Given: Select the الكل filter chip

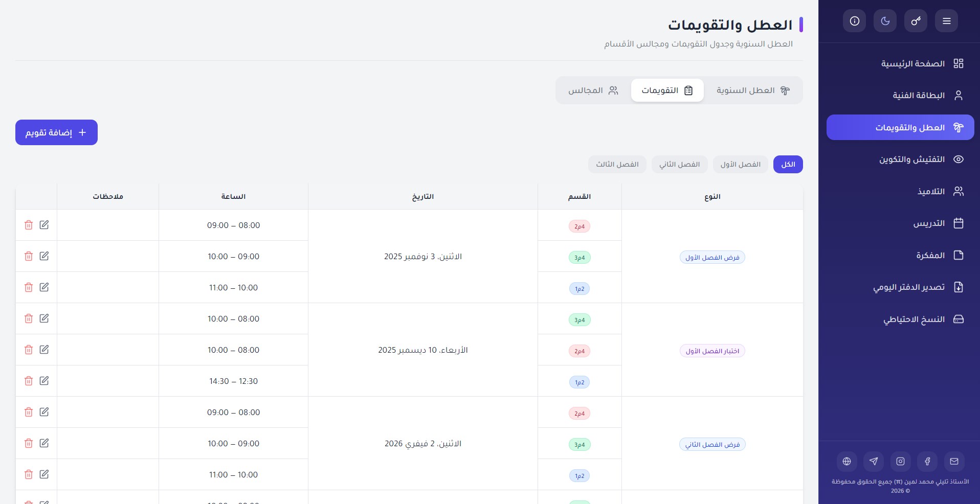Looking at the screenshot, I should [x=788, y=164].
